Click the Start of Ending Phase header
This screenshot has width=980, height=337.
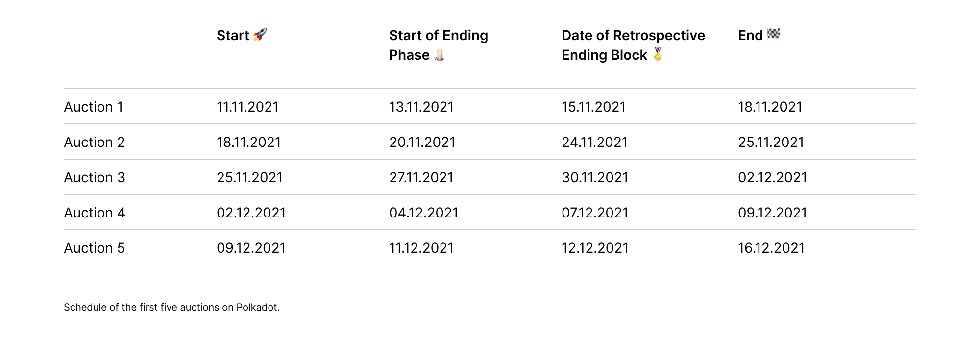pyautogui.click(x=438, y=45)
